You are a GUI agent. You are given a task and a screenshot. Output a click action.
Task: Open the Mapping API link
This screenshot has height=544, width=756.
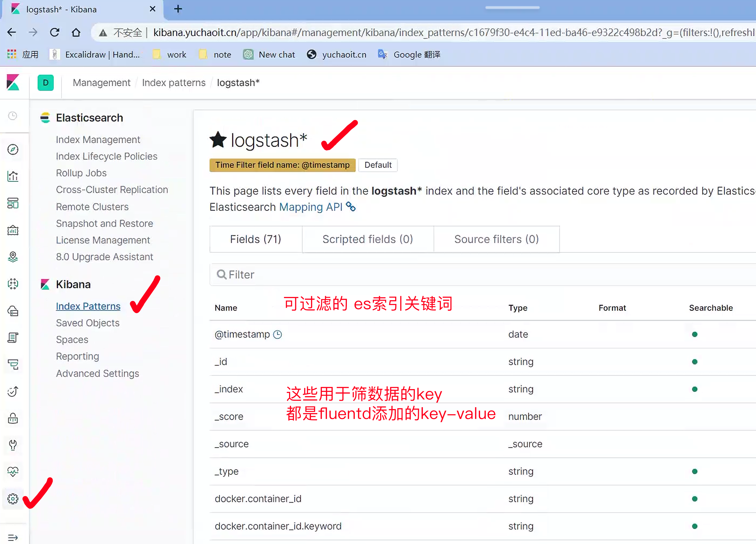(311, 207)
